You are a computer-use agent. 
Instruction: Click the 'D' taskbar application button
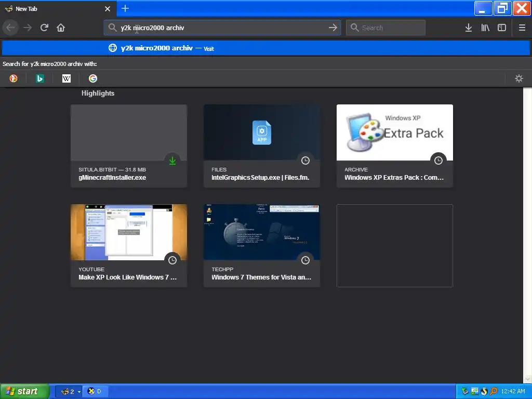(x=95, y=392)
